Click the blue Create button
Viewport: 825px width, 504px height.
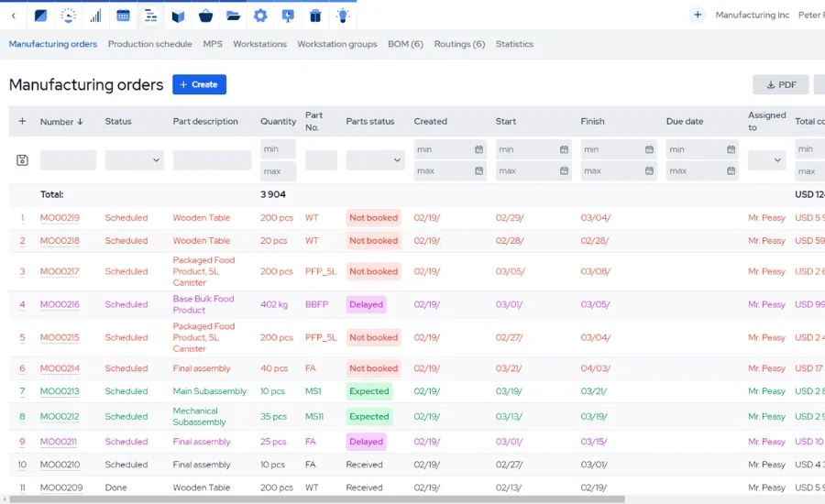pyautogui.click(x=200, y=84)
